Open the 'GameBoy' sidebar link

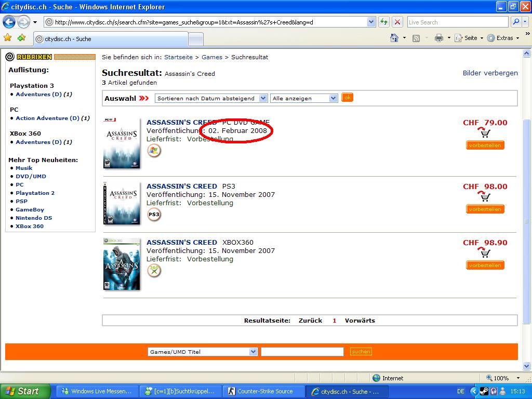[x=30, y=210]
